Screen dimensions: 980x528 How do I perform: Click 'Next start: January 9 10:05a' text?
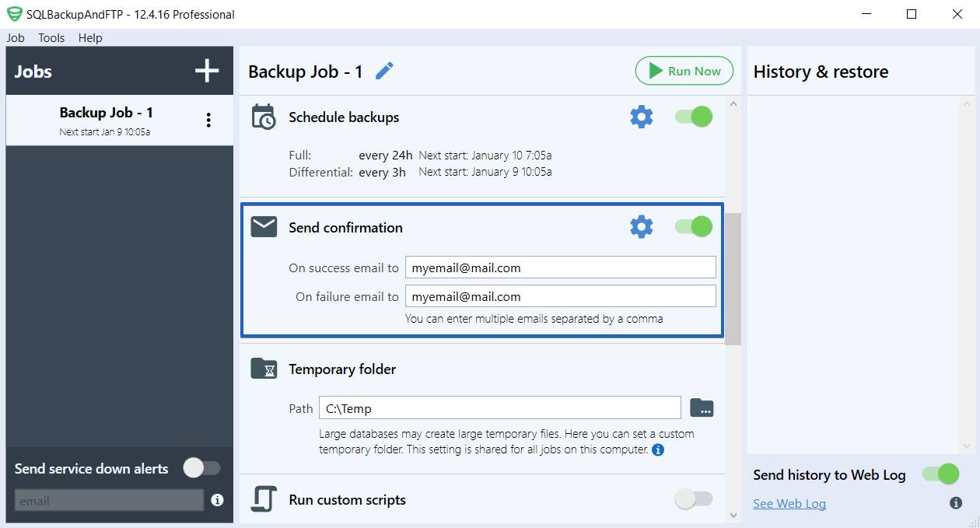coord(485,172)
